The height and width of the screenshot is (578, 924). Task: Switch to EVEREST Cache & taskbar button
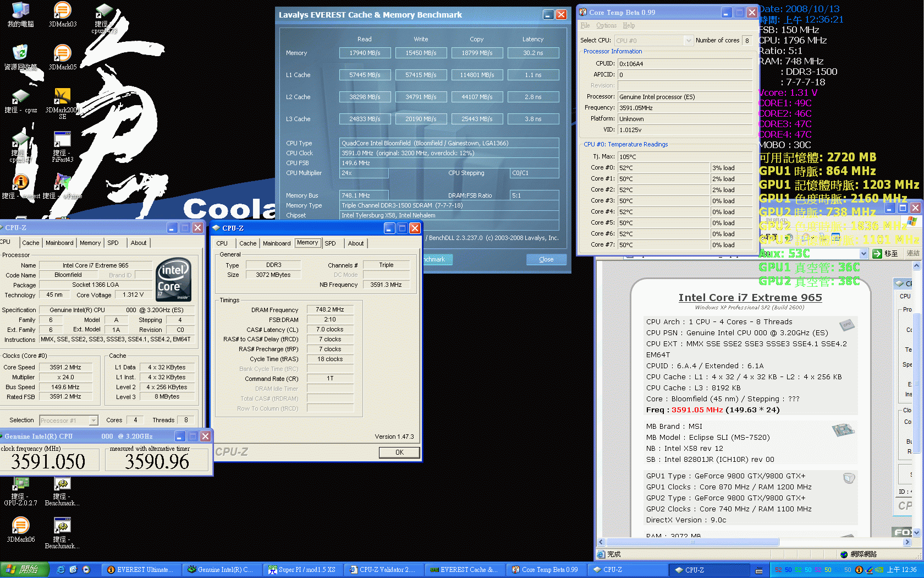coord(464,570)
